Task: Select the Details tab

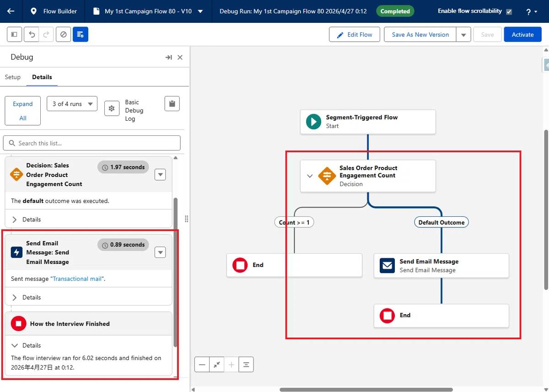Action: click(42, 77)
